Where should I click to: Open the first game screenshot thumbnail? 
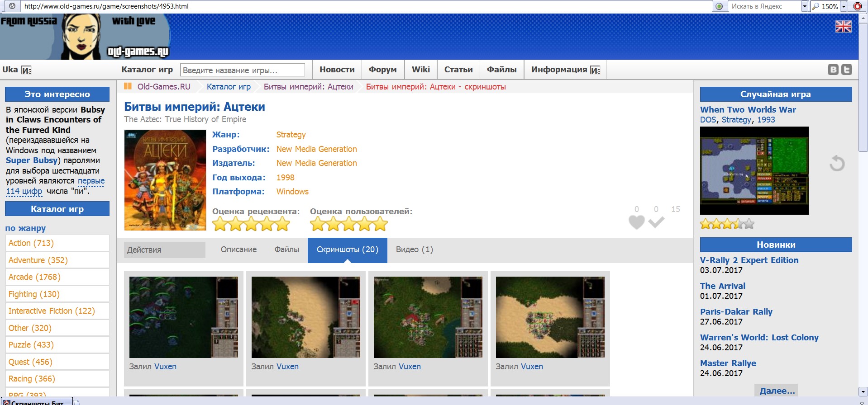coord(184,317)
